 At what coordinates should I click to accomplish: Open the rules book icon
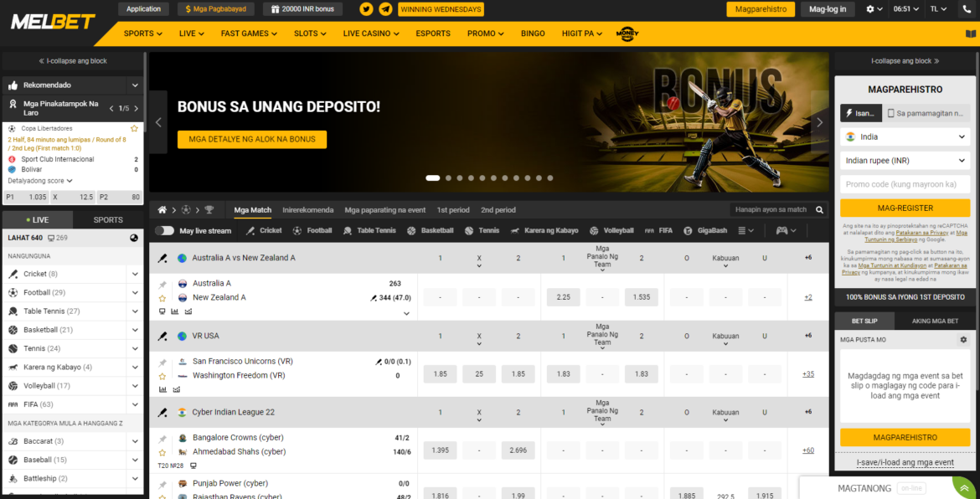[x=969, y=33]
